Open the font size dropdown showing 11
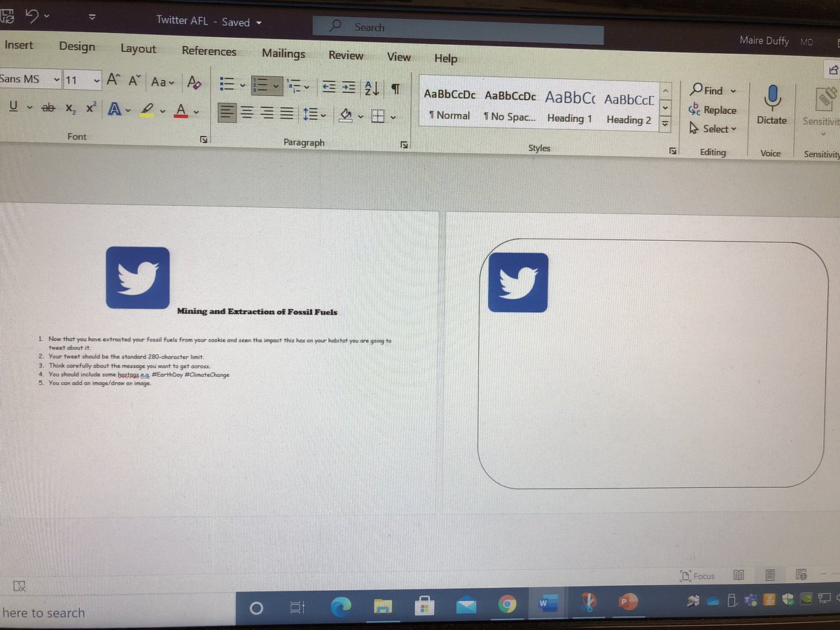840x630 pixels. point(96,80)
